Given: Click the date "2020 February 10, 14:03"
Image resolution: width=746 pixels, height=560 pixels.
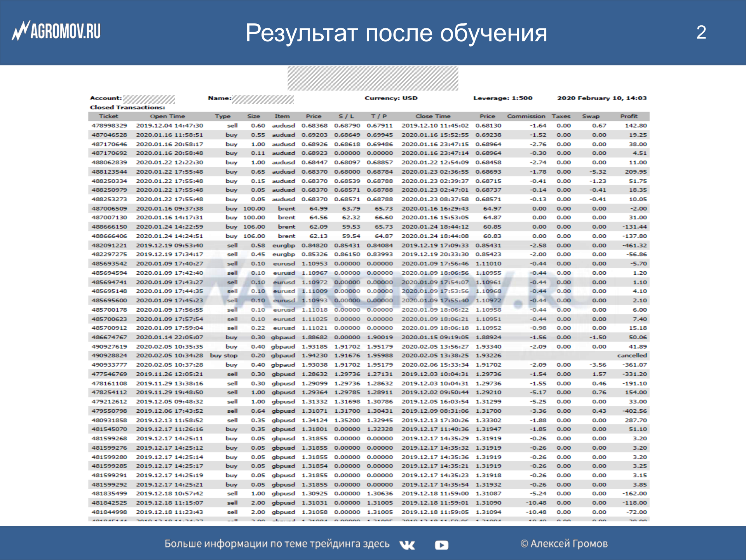Looking at the screenshot, I should tap(602, 98).
